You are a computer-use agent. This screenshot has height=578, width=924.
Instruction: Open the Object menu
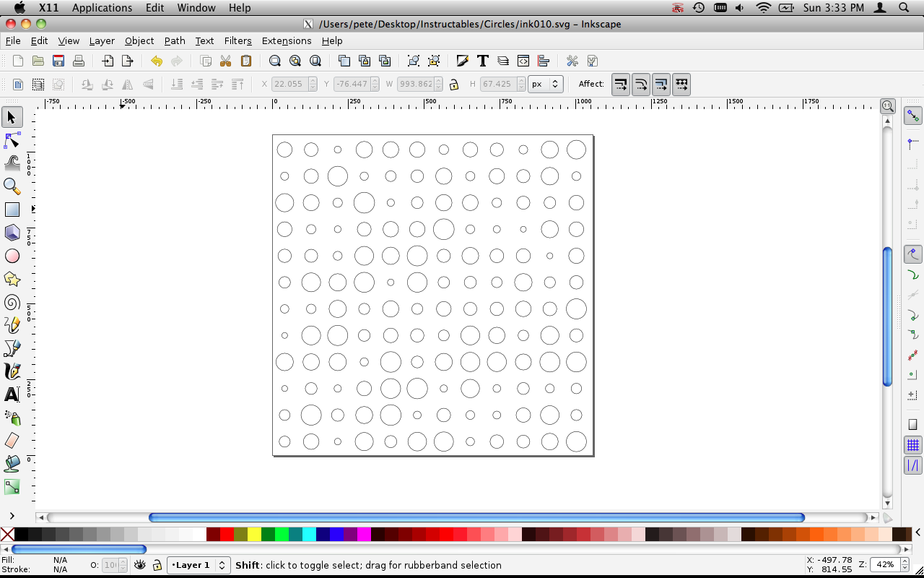pos(139,41)
